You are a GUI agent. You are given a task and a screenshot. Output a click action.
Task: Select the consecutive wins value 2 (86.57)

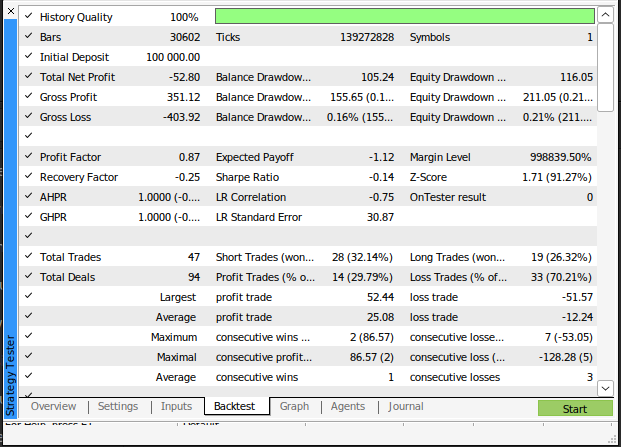point(371,337)
